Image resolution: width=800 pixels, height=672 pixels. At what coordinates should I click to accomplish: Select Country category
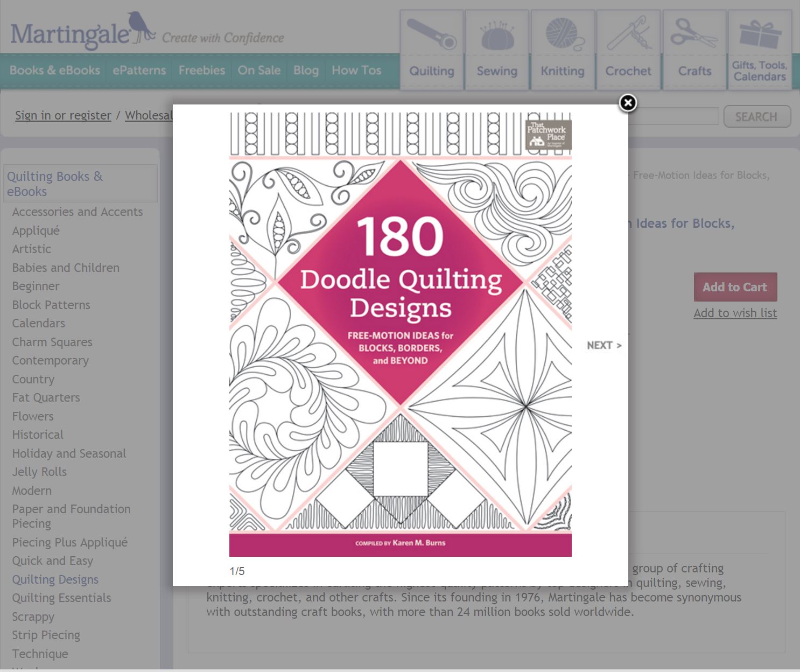click(x=33, y=379)
